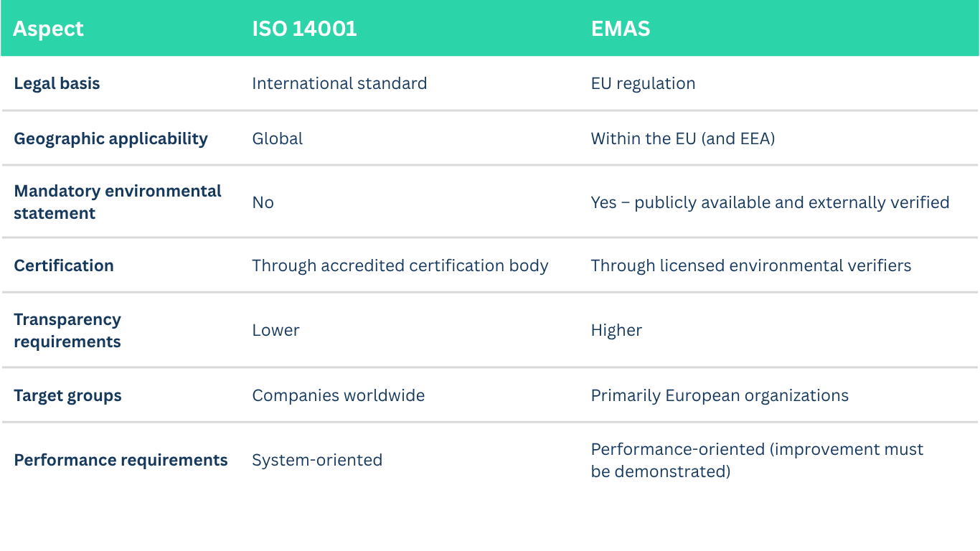
Task: Click the publicly available and externally verified cell
Action: 770,202
